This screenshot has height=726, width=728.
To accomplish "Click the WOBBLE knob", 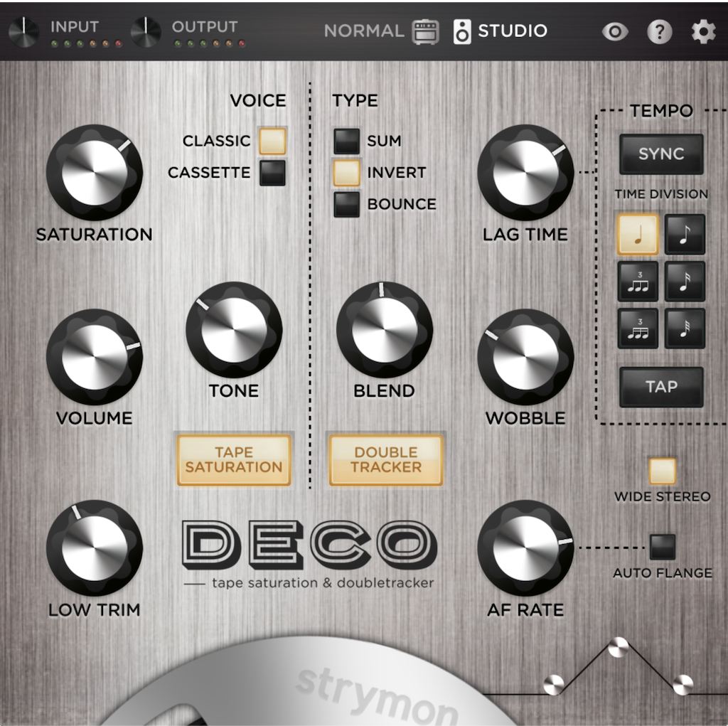I will [x=525, y=357].
